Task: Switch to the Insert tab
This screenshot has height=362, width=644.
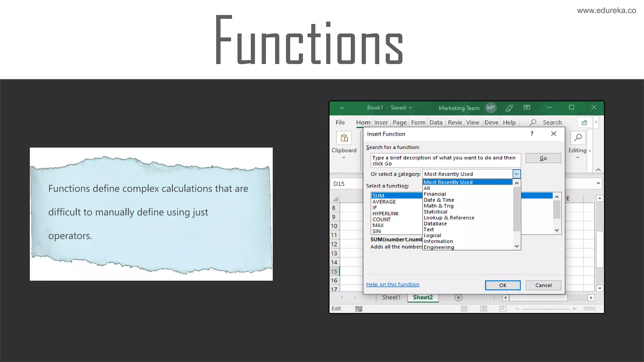Action: 381,122
